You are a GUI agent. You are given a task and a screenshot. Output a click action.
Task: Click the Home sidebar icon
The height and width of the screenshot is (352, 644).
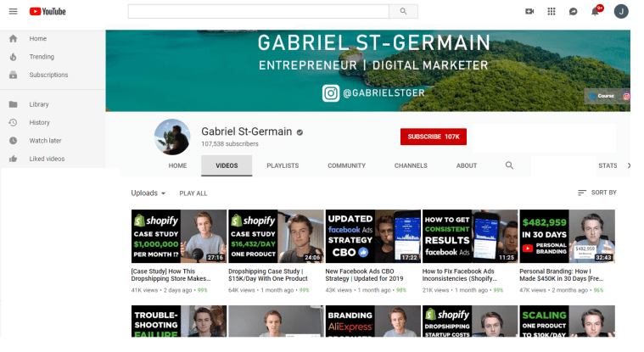[x=13, y=39]
